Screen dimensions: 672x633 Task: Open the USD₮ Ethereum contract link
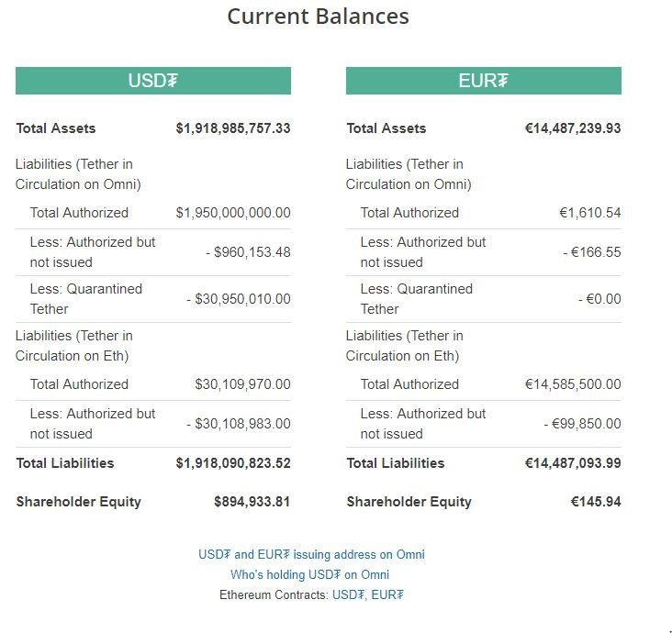[x=349, y=594]
